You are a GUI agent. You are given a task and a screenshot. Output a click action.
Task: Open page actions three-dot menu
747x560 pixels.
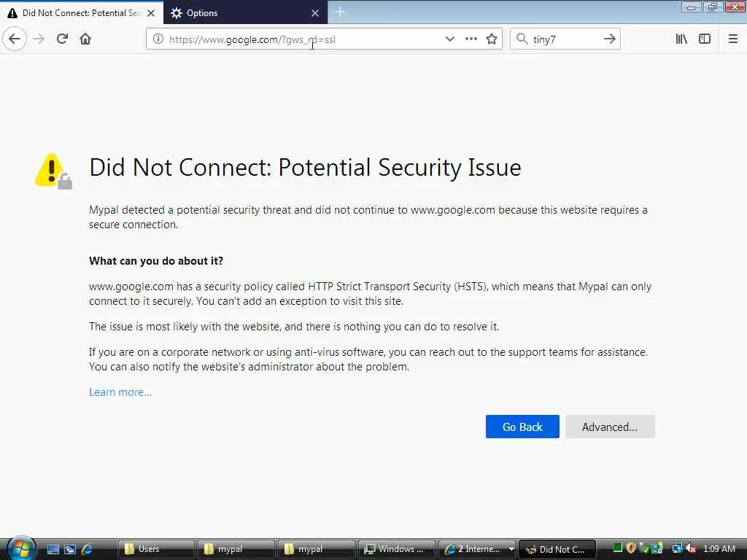click(x=471, y=39)
